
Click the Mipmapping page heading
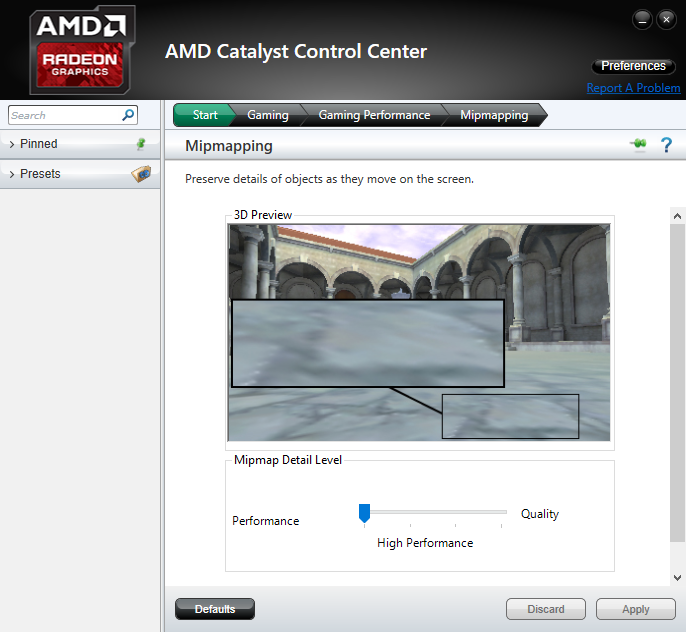click(229, 146)
